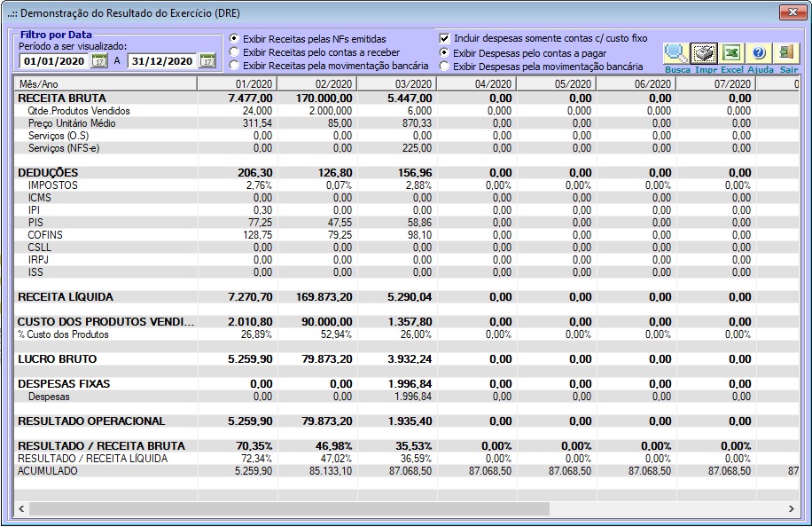Exit via the Sair door icon

[786, 53]
